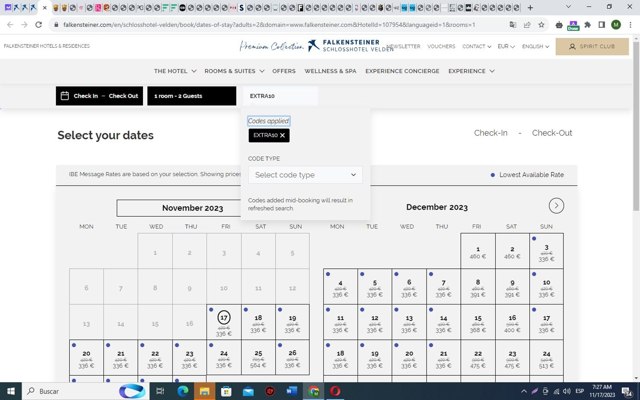Open 1 room - 2 Guests selector
This screenshot has height=400, width=640.
point(191,96)
